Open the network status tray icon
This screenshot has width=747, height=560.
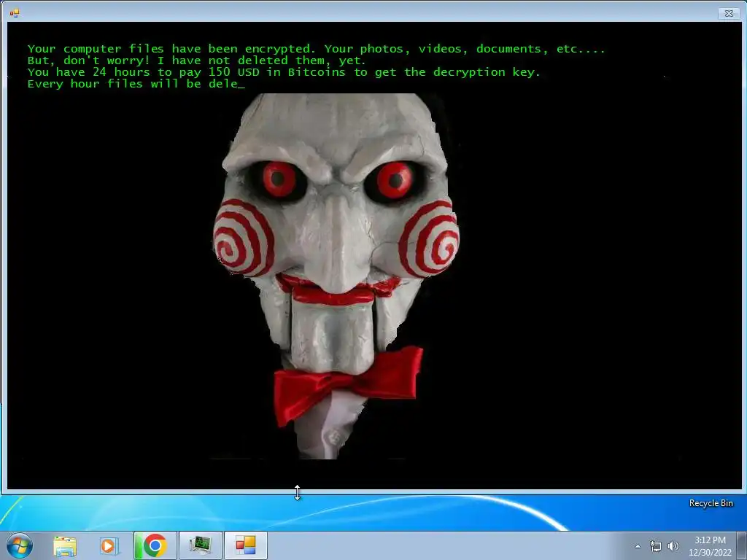[656, 546]
